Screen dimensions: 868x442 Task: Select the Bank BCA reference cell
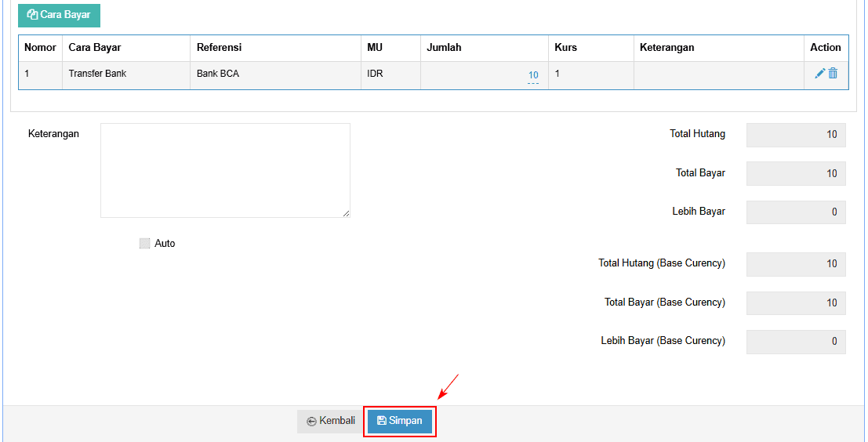[218, 74]
